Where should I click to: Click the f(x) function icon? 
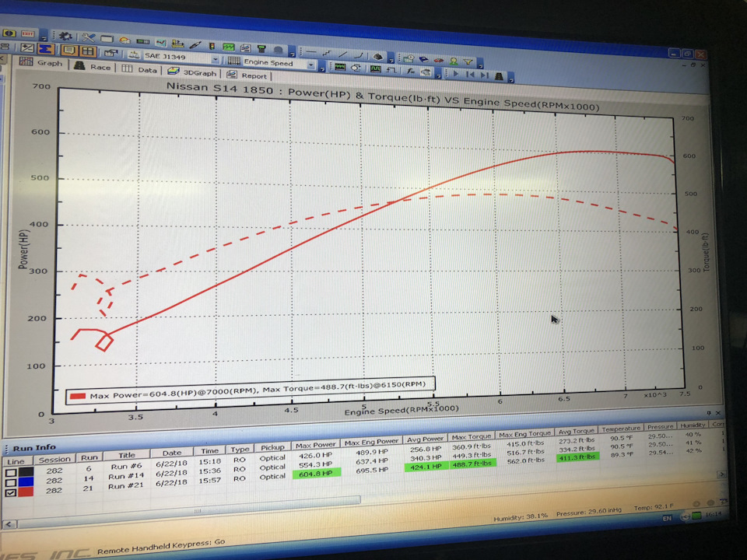click(x=410, y=72)
